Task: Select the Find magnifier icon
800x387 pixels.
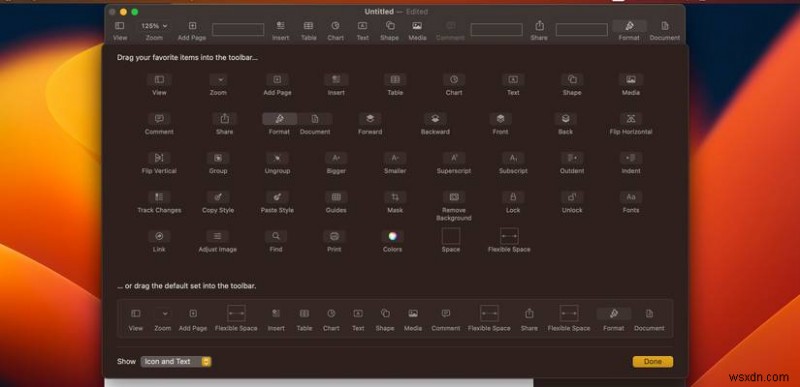Action: click(x=276, y=237)
